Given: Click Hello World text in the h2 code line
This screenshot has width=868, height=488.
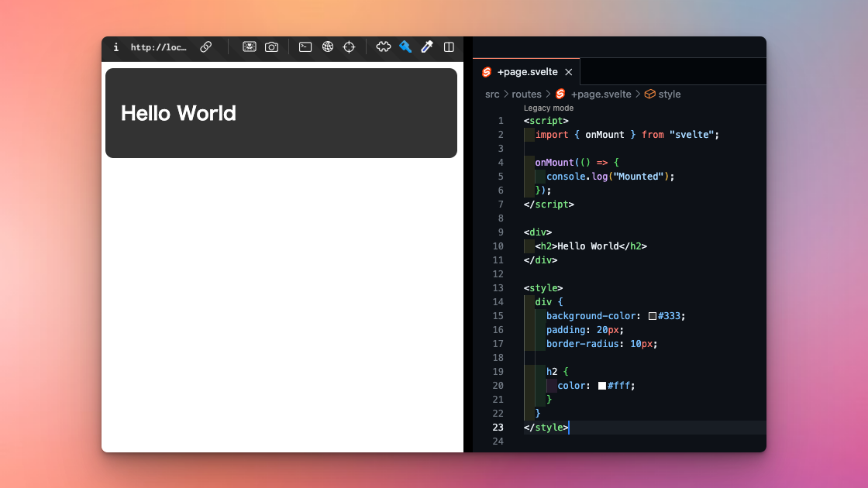Looking at the screenshot, I should tap(588, 246).
